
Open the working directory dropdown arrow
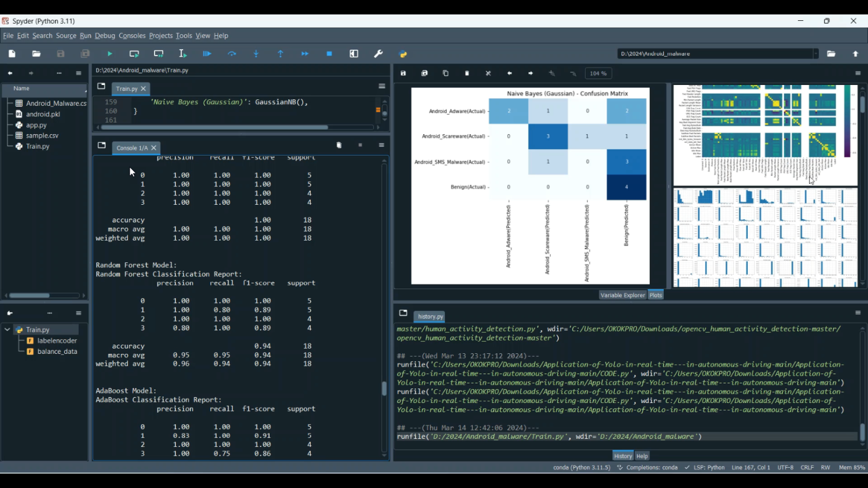(x=815, y=54)
